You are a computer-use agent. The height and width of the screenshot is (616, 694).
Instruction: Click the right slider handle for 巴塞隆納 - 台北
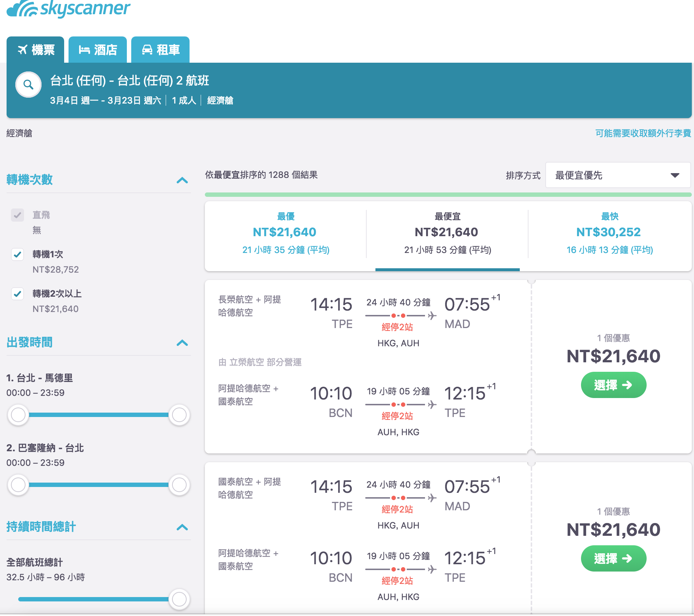point(179,485)
